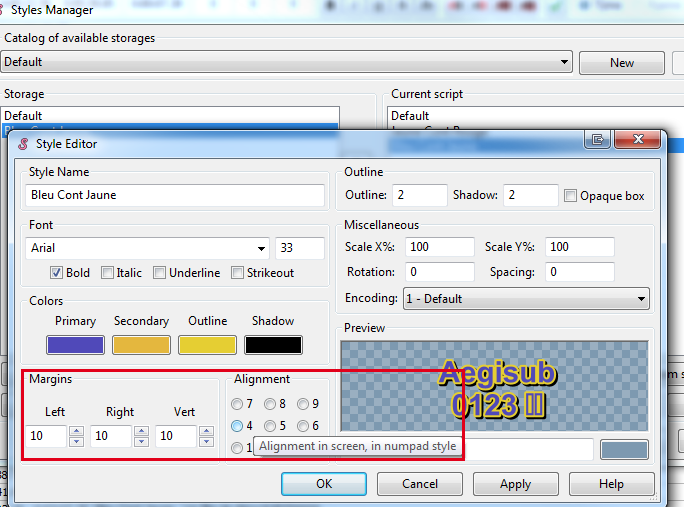
Task: Increase the Right margin with up arrow
Action: click(141, 431)
